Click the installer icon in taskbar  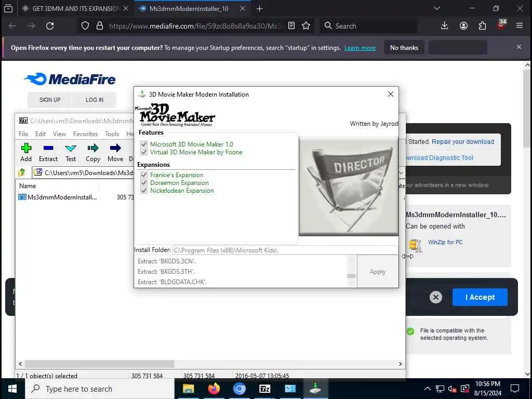pos(315,389)
